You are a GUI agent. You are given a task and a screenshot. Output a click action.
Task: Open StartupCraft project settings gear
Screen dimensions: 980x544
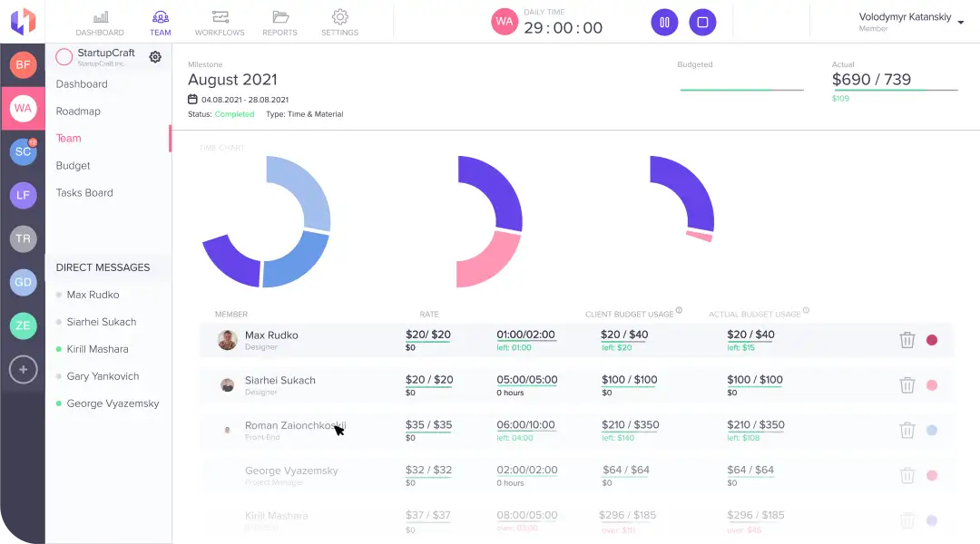point(155,57)
